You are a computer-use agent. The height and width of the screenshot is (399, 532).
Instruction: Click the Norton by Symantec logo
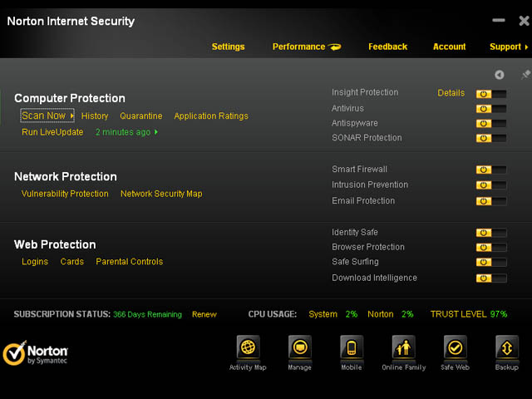coord(36,352)
